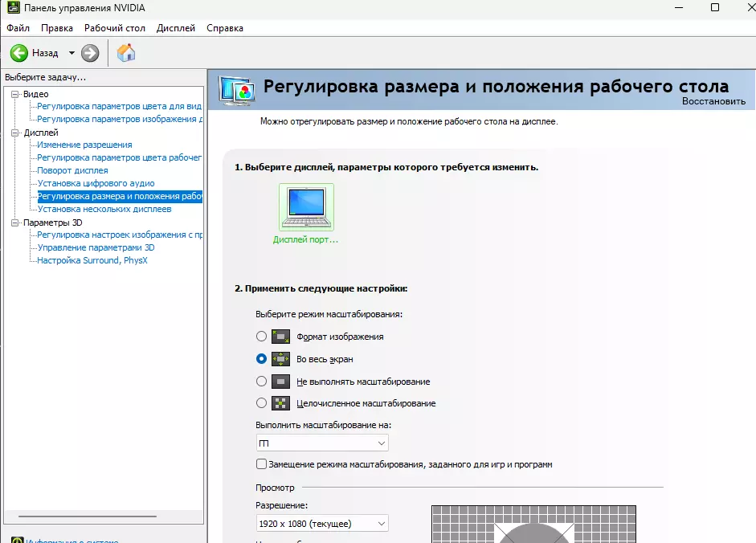Open the Файл menu
The height and width of the screenshot is (543, 756).
tap(18, 28)
